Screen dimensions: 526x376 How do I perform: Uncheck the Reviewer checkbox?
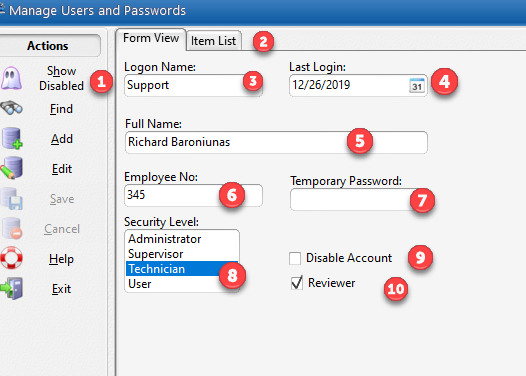click(297, 283)
